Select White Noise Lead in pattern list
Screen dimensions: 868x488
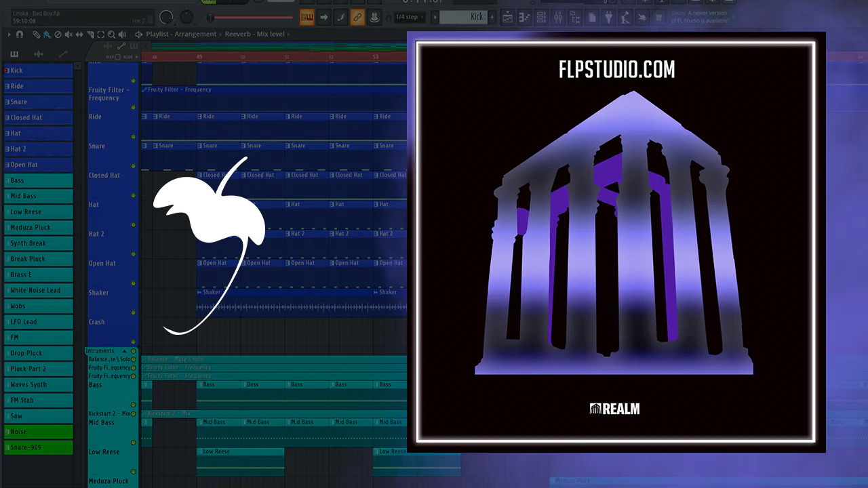(x=39, y=290)
